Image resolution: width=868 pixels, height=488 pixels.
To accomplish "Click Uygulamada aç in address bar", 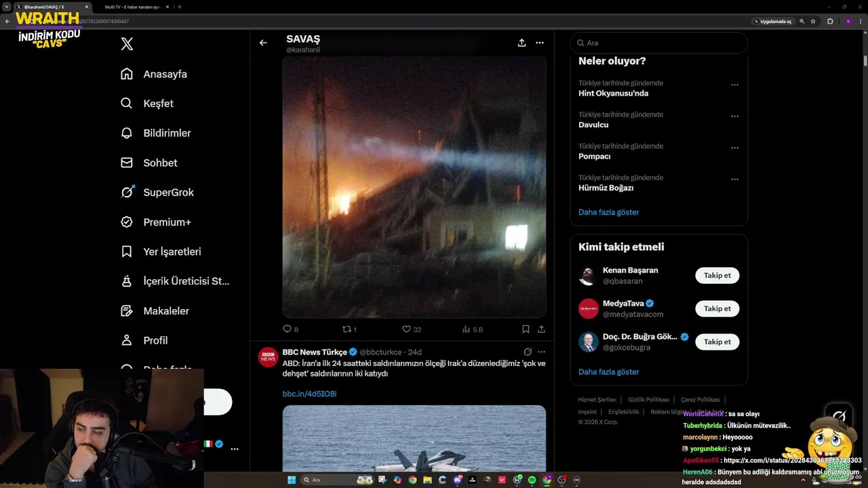I will click(772, 21).
